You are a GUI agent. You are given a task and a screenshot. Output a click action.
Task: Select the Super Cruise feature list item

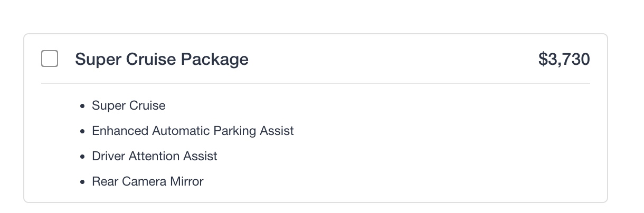(128, 106)
